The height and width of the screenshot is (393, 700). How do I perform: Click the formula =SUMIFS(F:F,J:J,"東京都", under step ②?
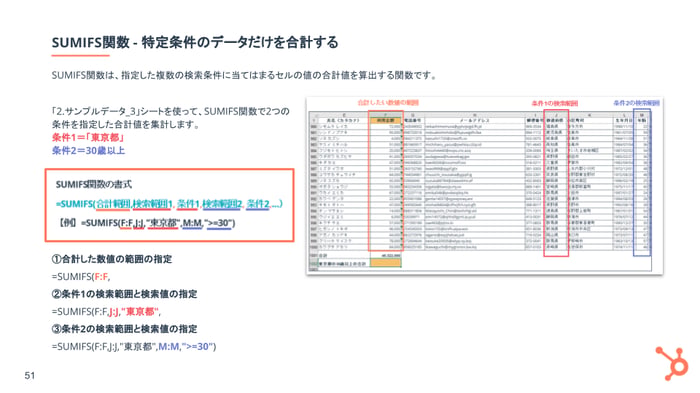click(106, 311)
